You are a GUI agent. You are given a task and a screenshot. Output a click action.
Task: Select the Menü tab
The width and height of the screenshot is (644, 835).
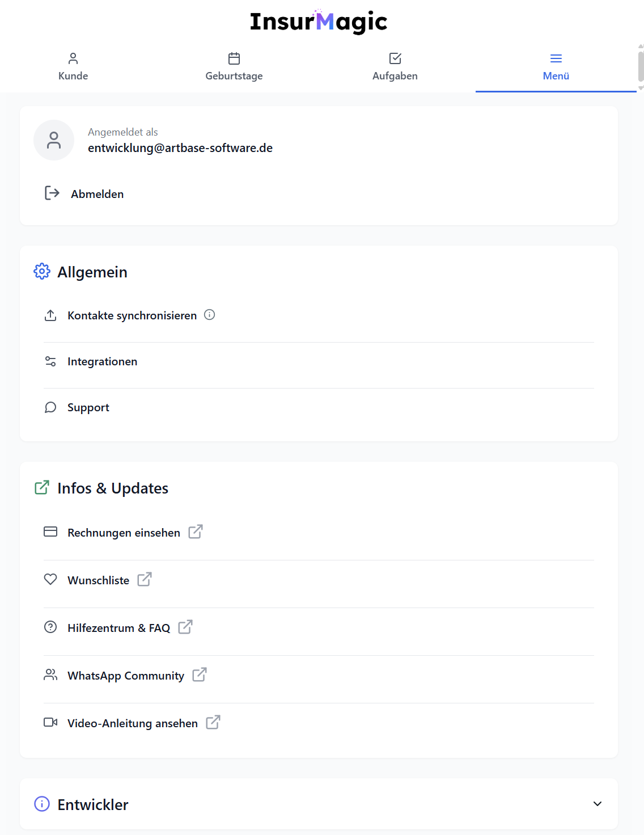click(x=556, y=67)
